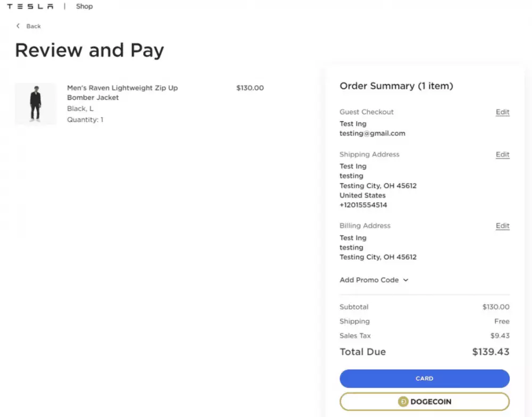Click the Review and Pay heading
The height and width of the screenshot is (417, 532).
click(x=89, y=51)
